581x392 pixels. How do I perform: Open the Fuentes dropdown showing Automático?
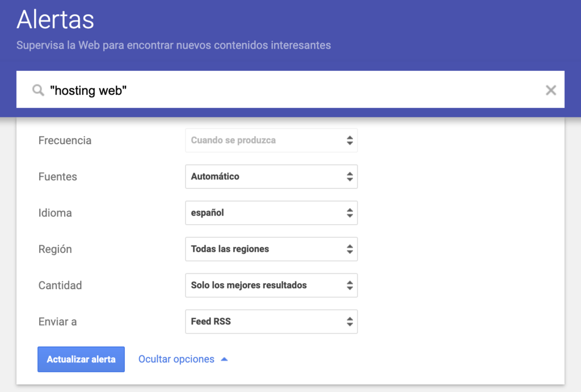coord(271,176)
